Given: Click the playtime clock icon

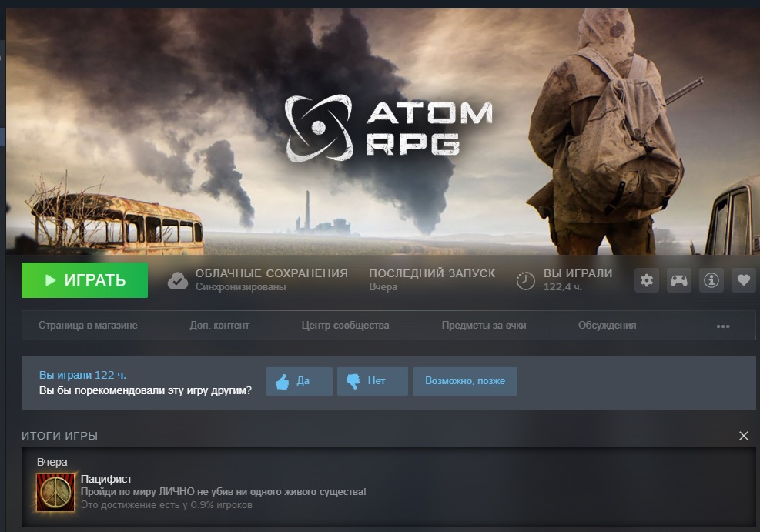Looking at the screenshot, I should [x=525, y=280].
